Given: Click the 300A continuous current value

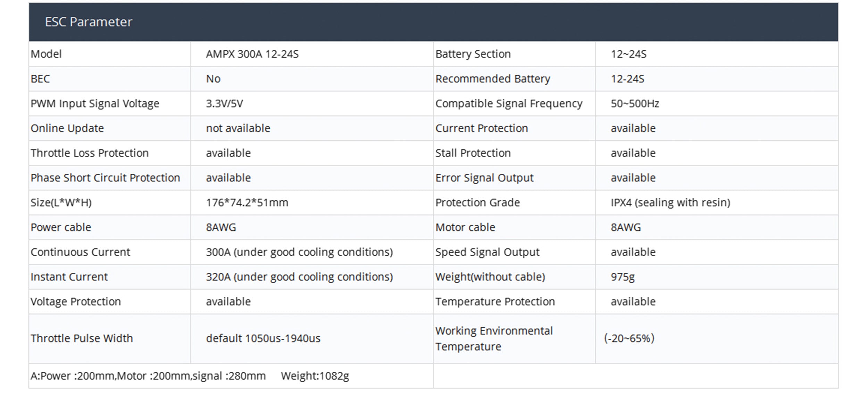Looking at the screenshot, I should (x=299, y=252).
